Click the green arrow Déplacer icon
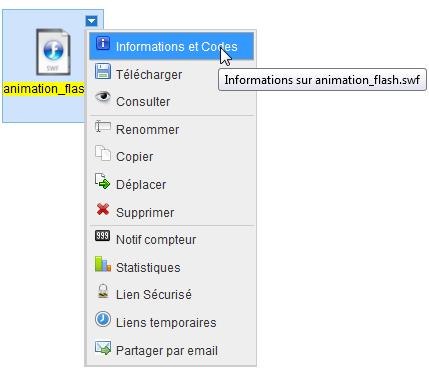 103,181
